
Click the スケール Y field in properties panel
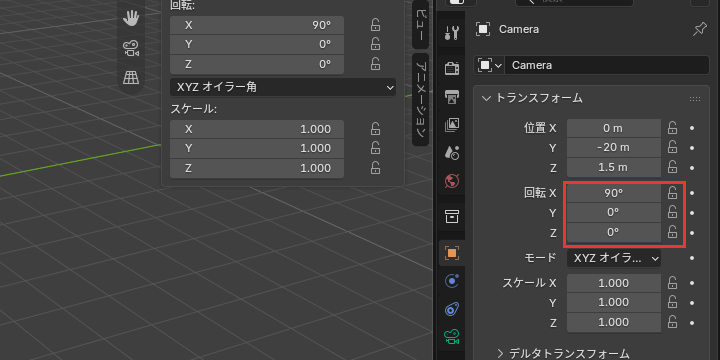(614, 302)
